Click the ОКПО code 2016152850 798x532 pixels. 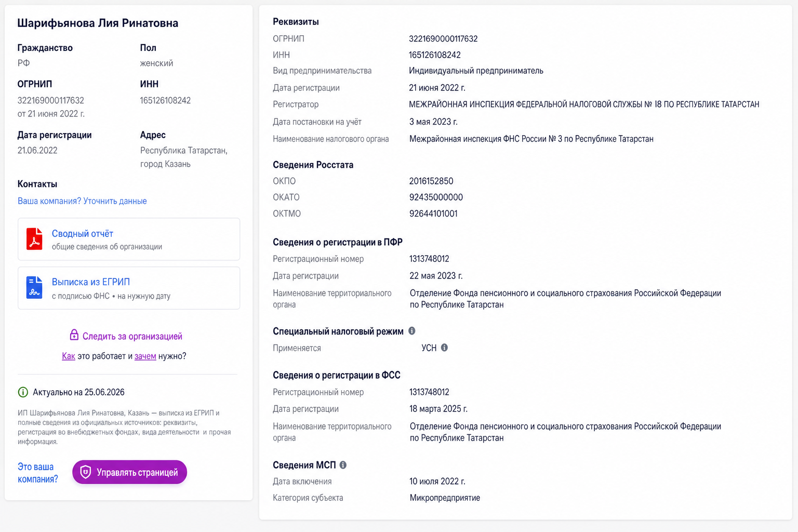431,181
